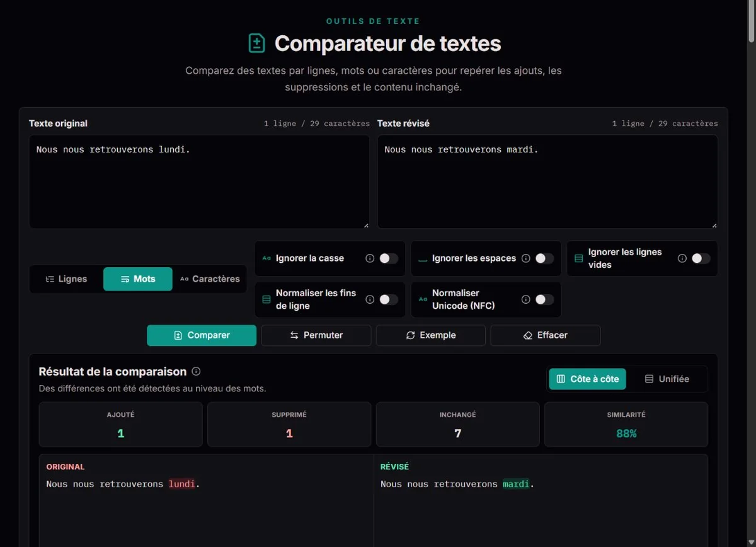Screen dimensions: 756x547
Task: Clear texts with Effacer button
Action: pos(546,335)
